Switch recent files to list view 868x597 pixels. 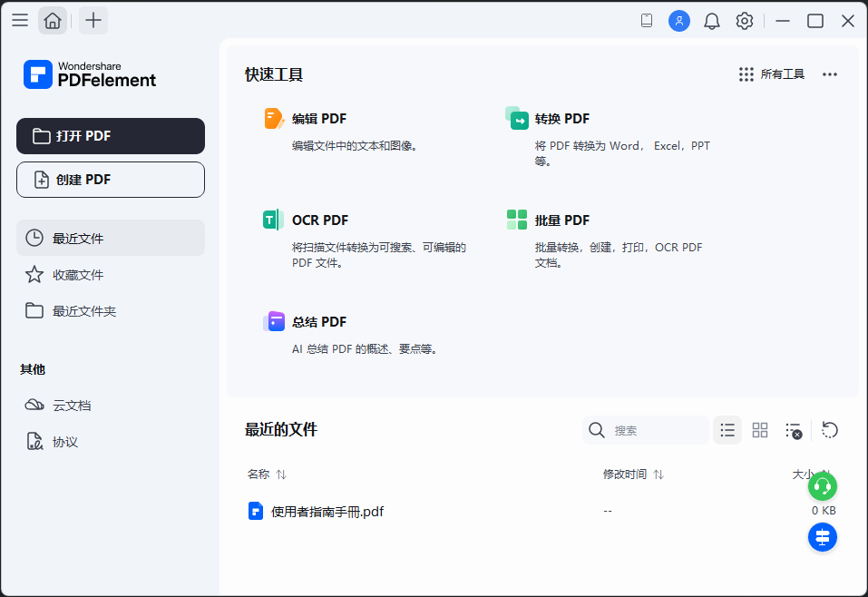727,430
